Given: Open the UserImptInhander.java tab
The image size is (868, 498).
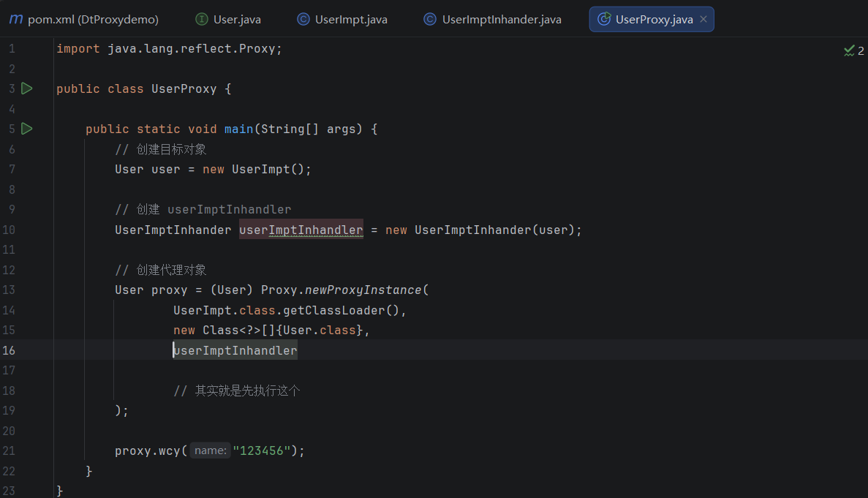Looking at the screenshot, I should click(492, 19).
